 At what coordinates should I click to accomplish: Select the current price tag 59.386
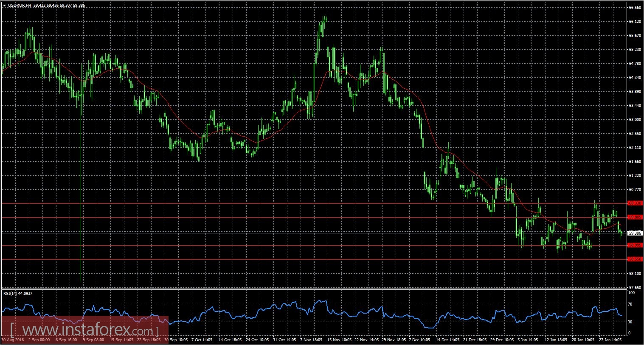(636, 233)
